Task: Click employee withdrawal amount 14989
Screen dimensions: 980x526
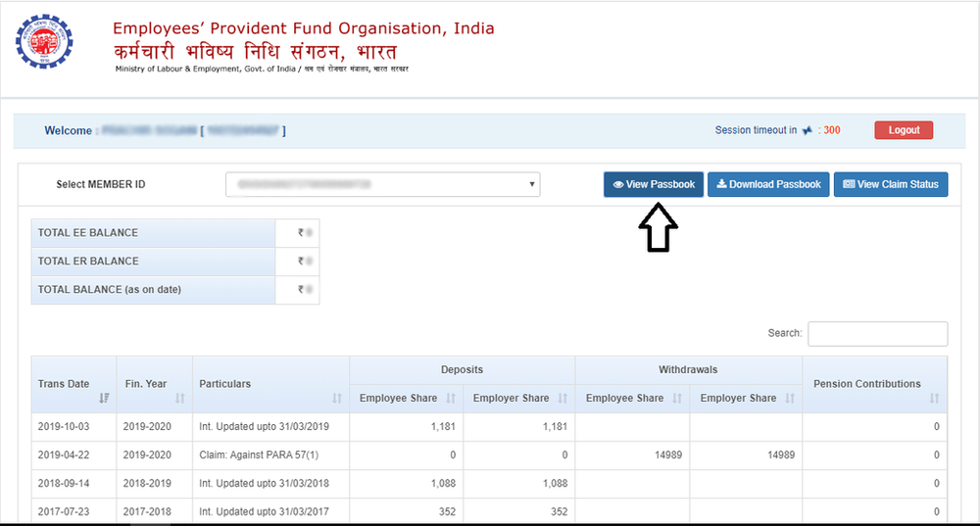Action: [x=668, y=454]
